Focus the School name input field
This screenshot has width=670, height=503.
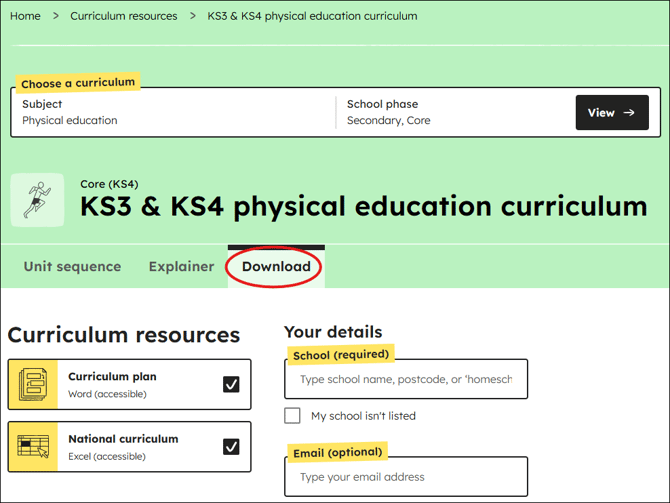click(x=406, y=379)
